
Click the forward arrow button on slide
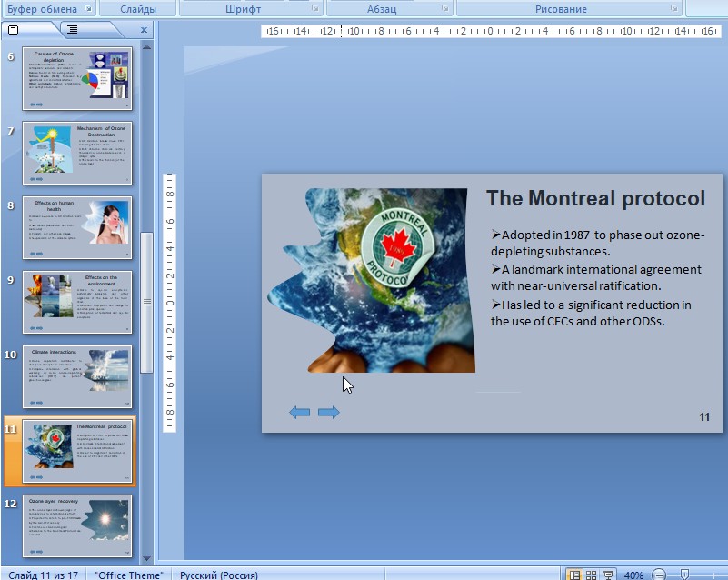click(329, 412)
